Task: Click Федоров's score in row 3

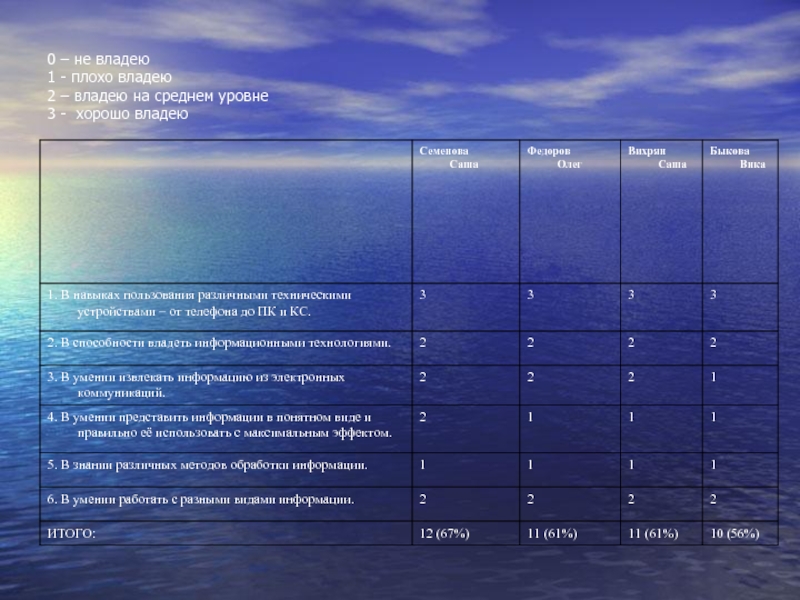Action: pos(531,378)
